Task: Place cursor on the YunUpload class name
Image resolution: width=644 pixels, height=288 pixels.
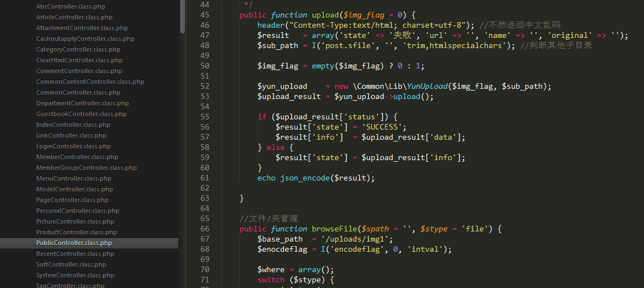Action: pos(427,86)
